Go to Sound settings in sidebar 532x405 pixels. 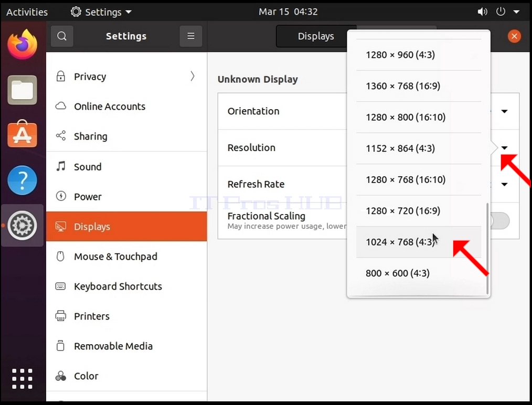[x=126, y=166]
